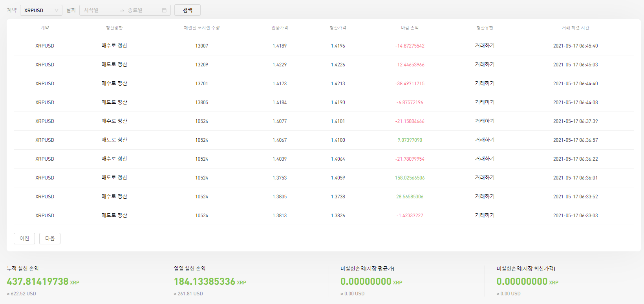This screenshot has width=644, height=304.
Task: Click the position quantity 13805
Action: click(x=201, y=103)
